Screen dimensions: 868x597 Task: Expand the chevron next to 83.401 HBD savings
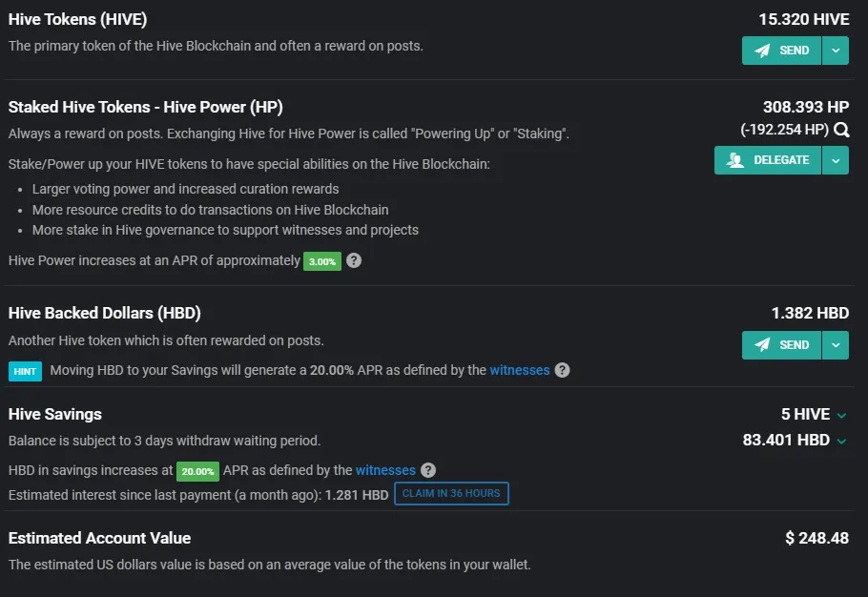(841, 441)
